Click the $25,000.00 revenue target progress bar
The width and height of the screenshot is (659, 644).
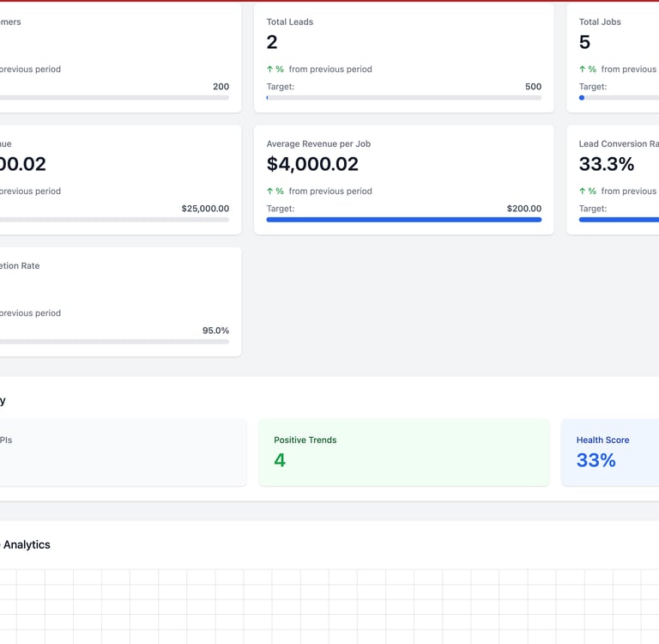coord(114,220)
